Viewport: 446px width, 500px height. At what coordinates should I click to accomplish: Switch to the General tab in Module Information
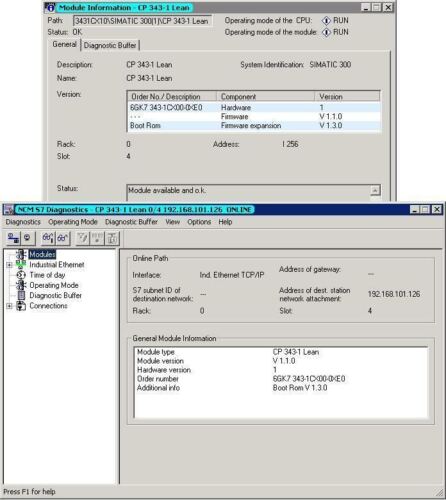[64, 44]
